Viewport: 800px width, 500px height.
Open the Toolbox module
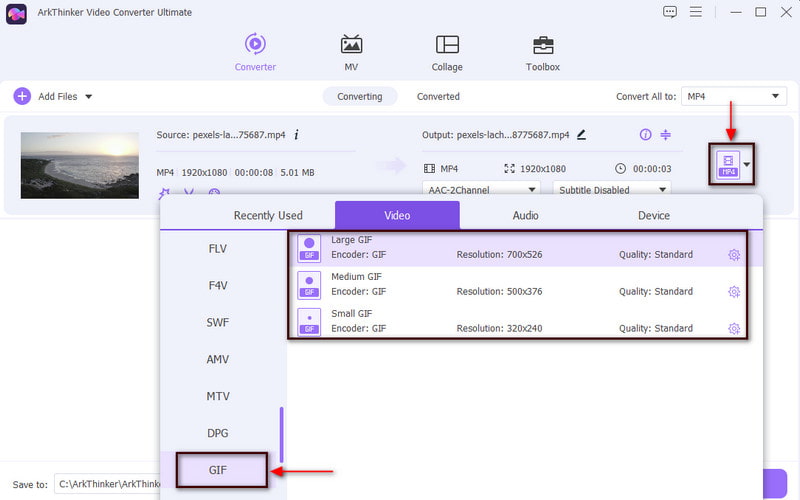543,52
